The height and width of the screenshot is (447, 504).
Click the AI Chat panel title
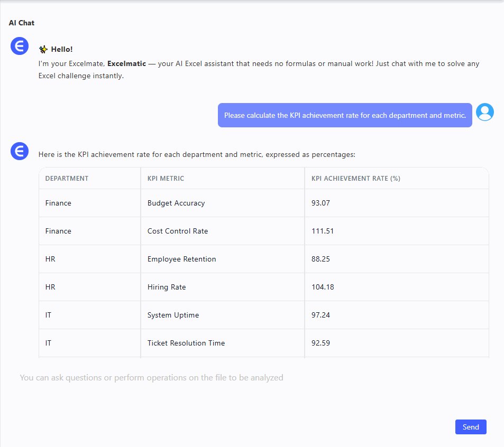pyautogui.click(x=22, y=23)
